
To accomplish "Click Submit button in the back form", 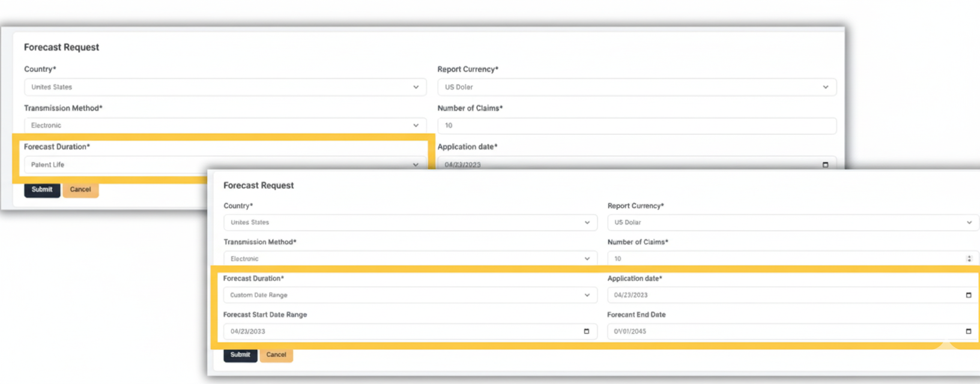I will coord(42,190).
